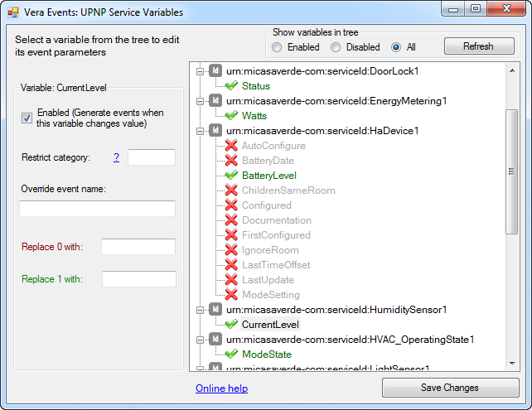This screenshot has height=410, width=532.
Task: Refresh the variable tree
Action: 479,46
